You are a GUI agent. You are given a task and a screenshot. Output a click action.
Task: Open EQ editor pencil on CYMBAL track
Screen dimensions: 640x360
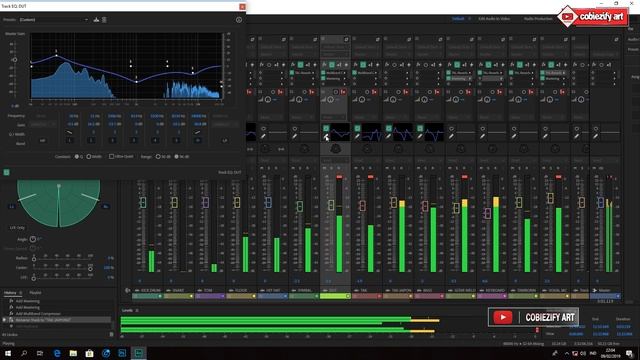pos(294,137)
